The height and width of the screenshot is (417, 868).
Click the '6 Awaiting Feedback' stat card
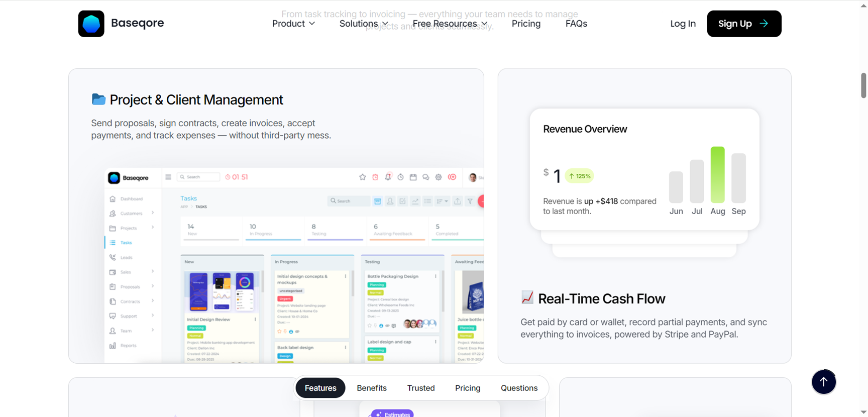pos(397,230)
